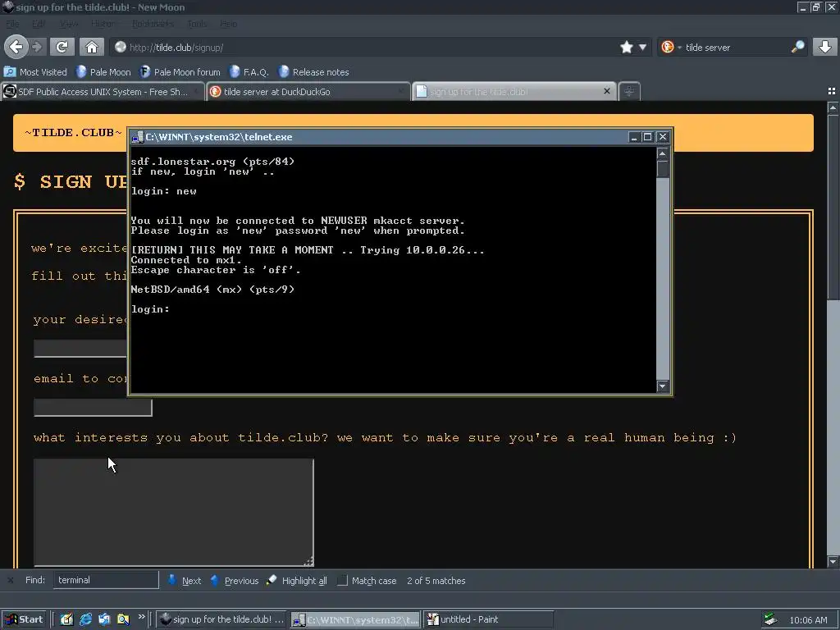
Task: Click the telnet.exe title bar system icon
Action: click(137, 137)
